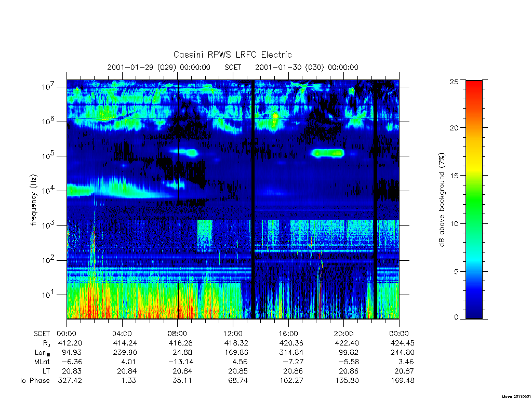Click the Io Phase value 327.42
532x399 pixels.
70,381
